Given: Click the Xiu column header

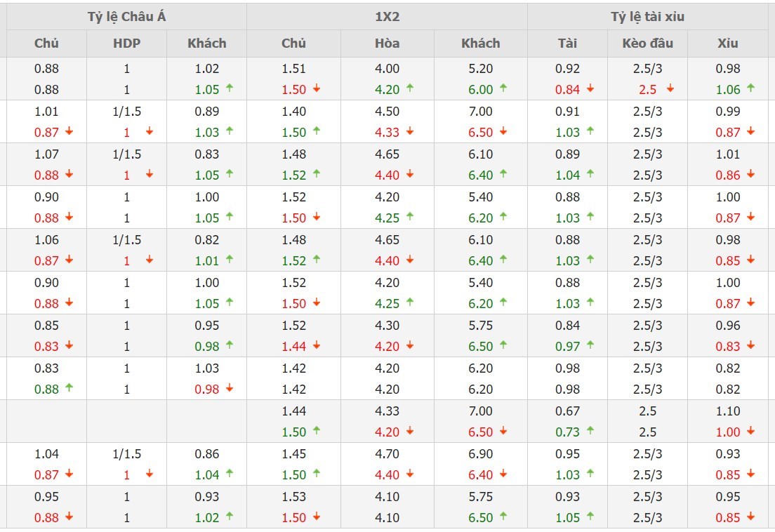Looking at the screenshot, I should 728,44.
